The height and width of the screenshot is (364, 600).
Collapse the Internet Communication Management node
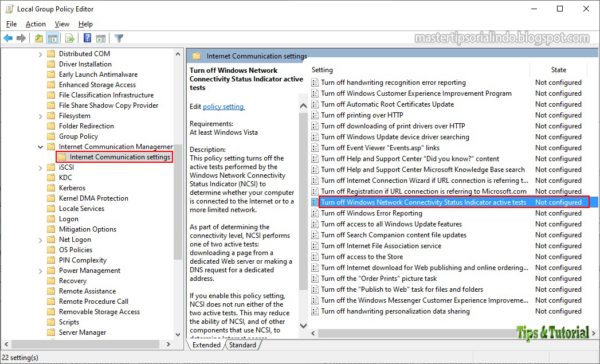[40, 146]
